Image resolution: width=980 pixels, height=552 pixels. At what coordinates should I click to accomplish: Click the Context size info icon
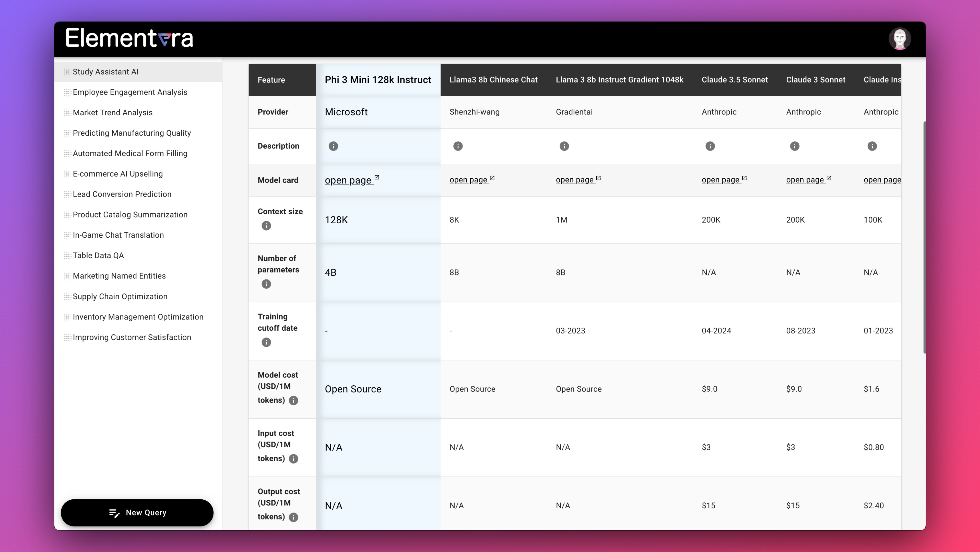coord(266,226)
